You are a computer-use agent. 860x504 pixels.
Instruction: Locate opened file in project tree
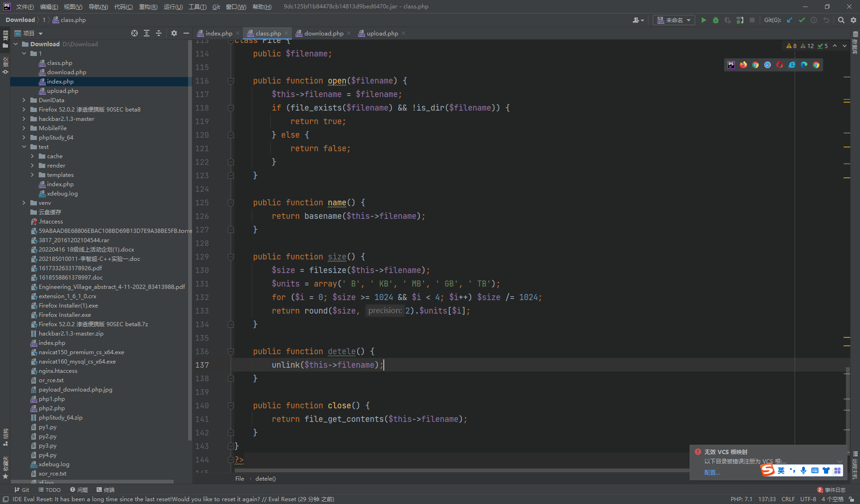(x=134, y=33)
